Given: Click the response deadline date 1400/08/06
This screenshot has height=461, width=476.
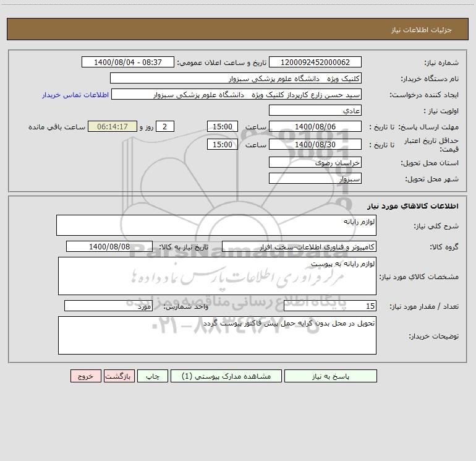Looking at the screenshot, I should coord(315,126).
